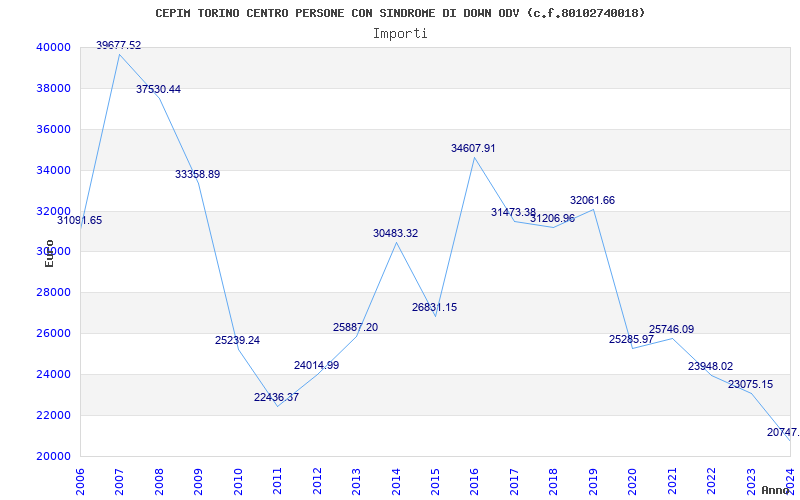Click the y-axis tick 32000
This screenshot has height=500, width=800.
coord(53,211)
